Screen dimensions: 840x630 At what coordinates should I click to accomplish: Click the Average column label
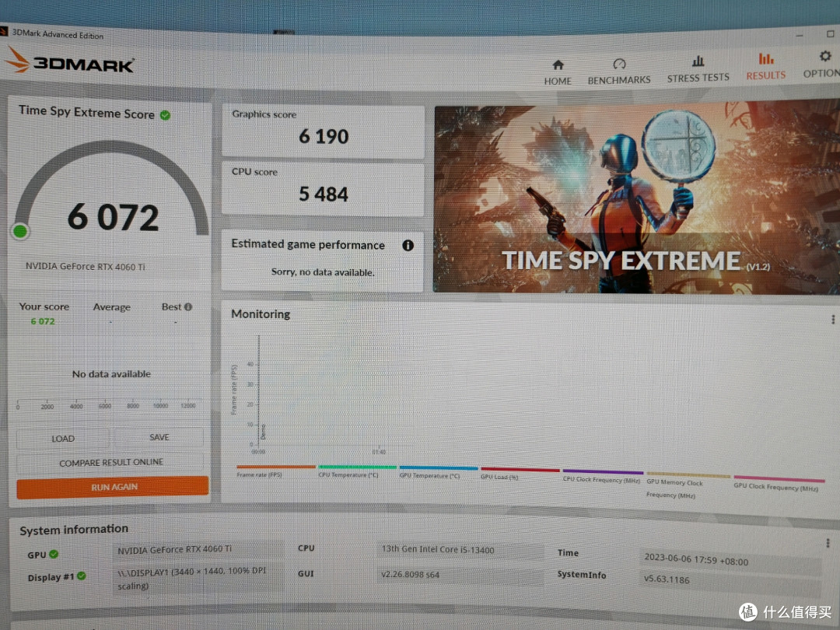(111, 307)
